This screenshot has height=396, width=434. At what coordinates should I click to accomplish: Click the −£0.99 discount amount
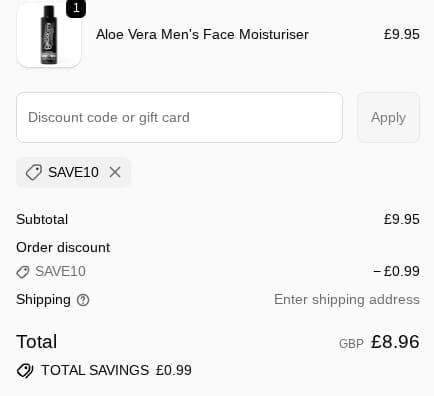[396, 271]
